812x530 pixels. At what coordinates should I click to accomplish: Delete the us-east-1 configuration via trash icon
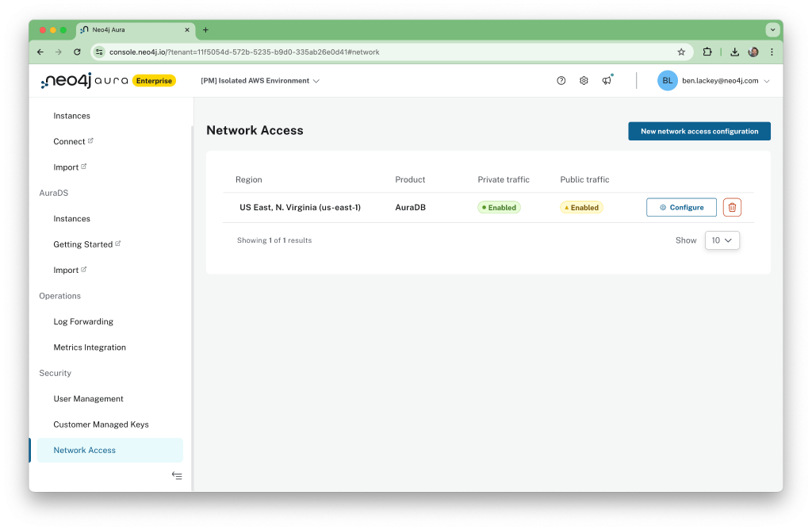[731, 207]
